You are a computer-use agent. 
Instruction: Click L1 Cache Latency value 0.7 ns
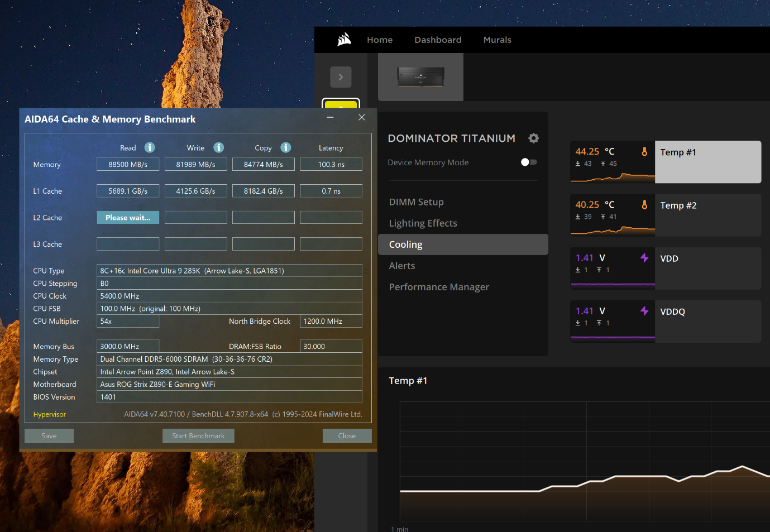[331, 191]
